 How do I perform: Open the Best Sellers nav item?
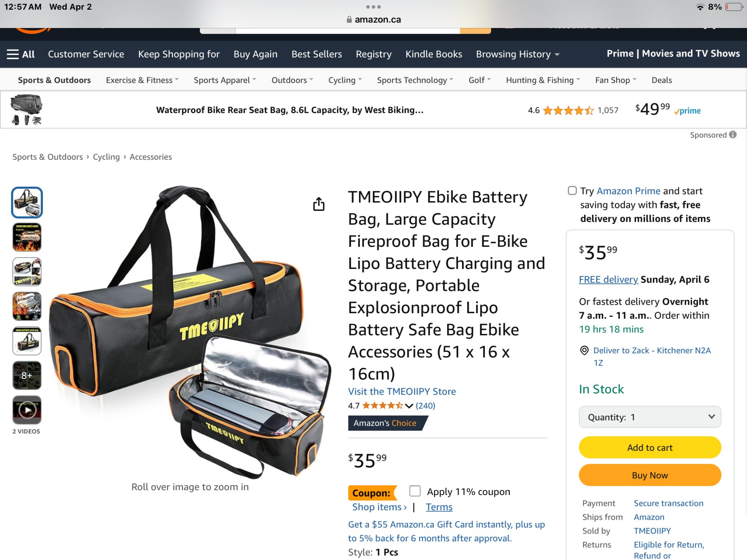click(x=317, y=54)
